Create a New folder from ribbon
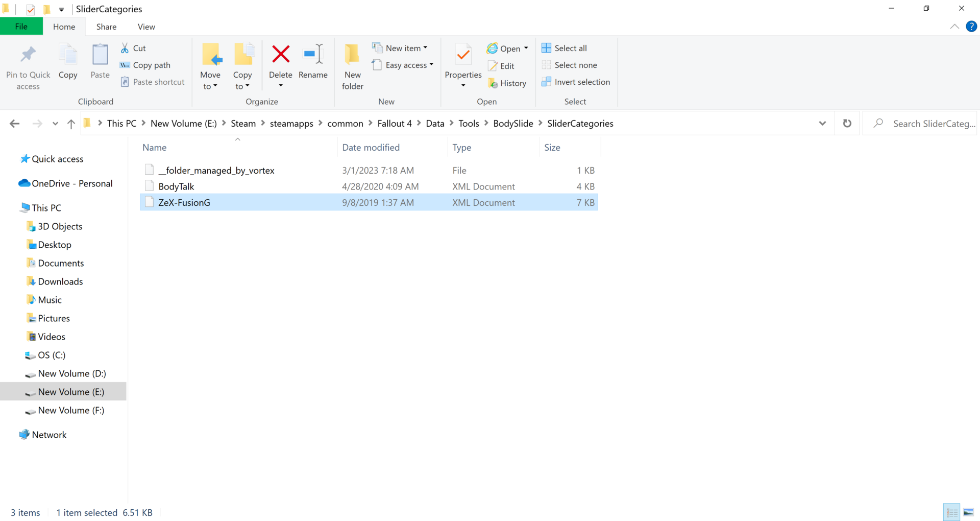The height and width of the screenshot is (521, 980). pyautogui.click(x=352, y=66)
